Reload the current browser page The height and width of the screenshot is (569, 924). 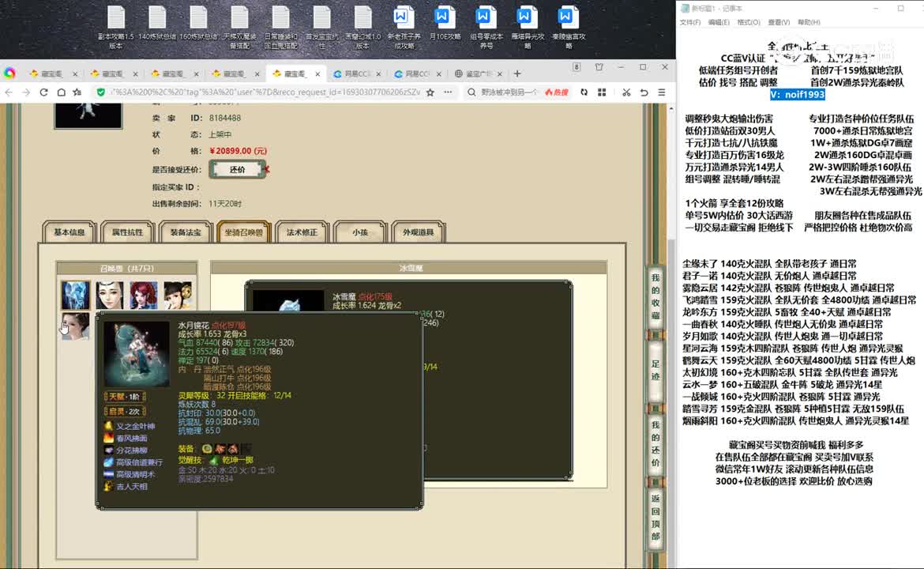pos(43,92)
